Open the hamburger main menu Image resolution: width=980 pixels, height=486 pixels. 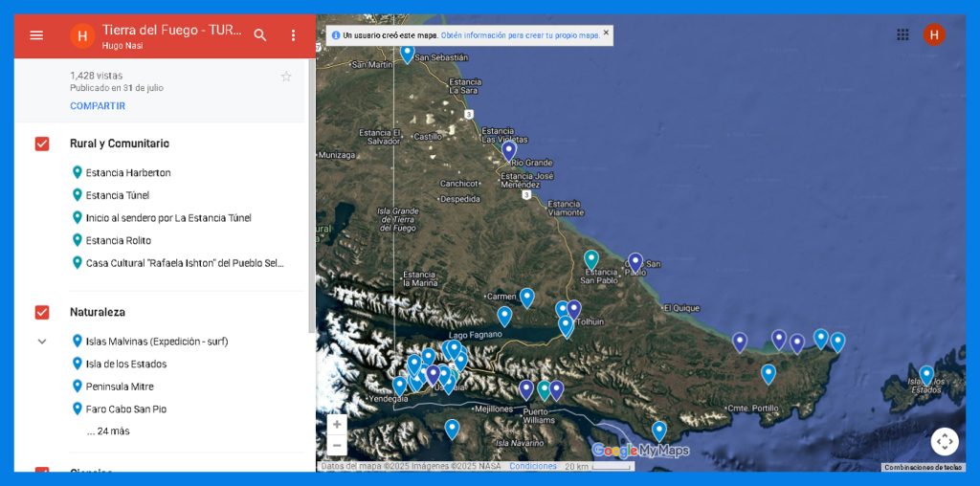point(36,35)
